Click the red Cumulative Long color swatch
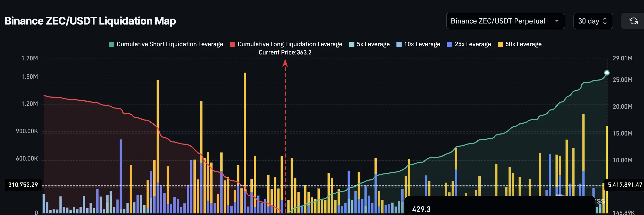644x215 pixels. tap(232, 44)
